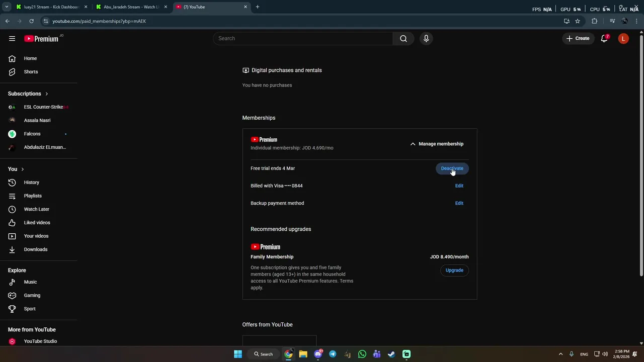
Task: Select the YouTube browser tab
Action: pyautogui.click(x=211, y=7)
